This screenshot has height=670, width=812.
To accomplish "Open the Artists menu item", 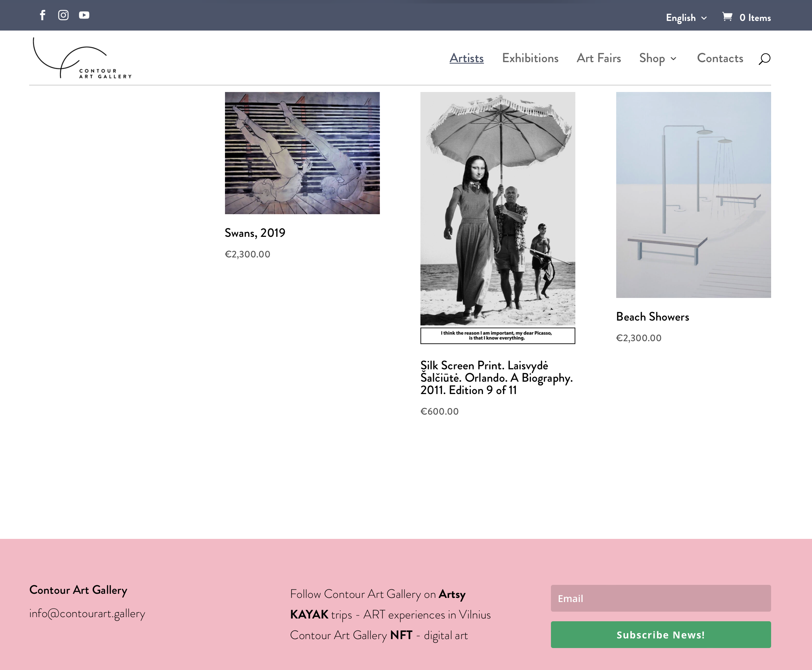I will [x=466, y=58].
